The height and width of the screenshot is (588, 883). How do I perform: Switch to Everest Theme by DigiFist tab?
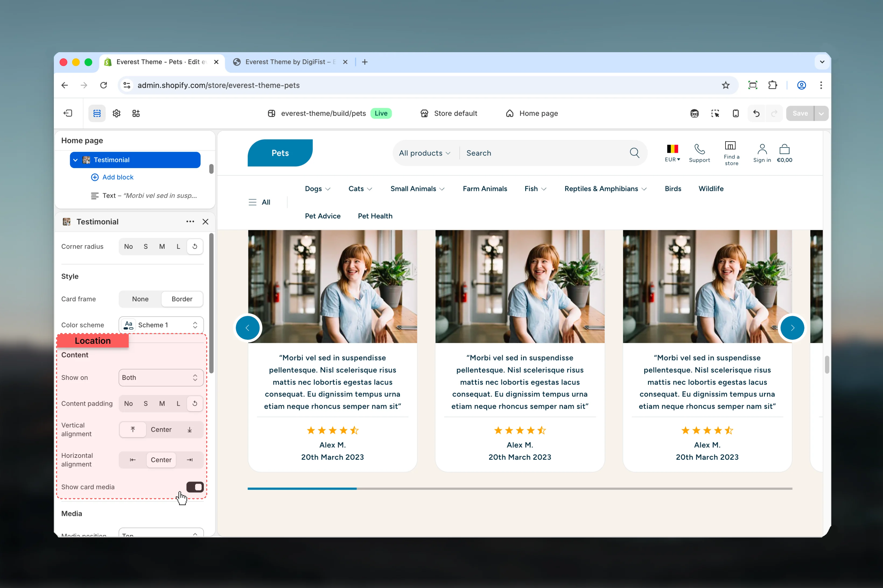click(290, 62)
